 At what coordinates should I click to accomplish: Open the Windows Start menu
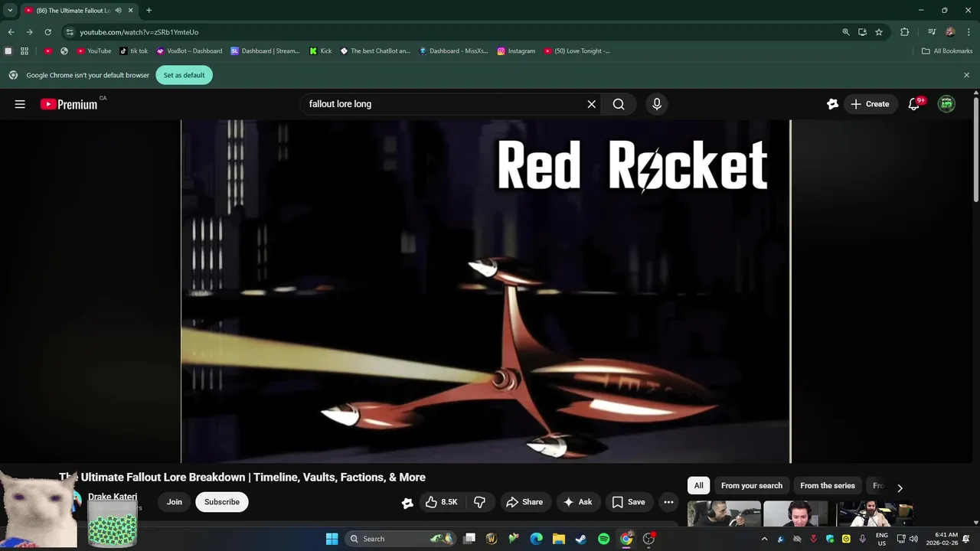click(332, 539)
